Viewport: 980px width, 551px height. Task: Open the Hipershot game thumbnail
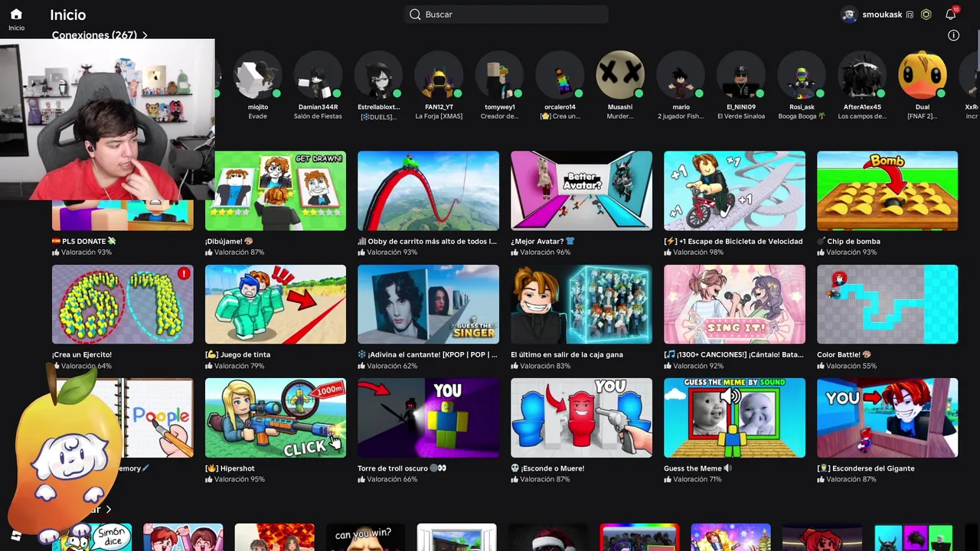coord(275,418)
